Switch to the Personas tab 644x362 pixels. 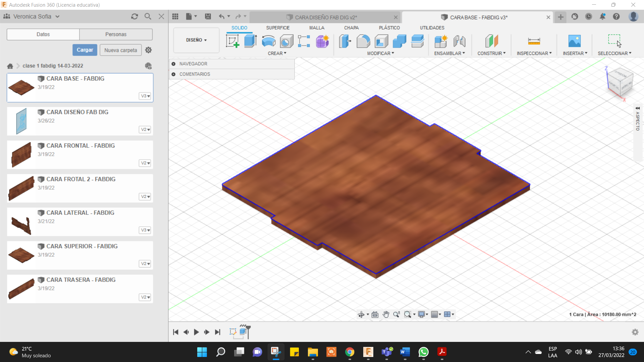click(116, 34)
